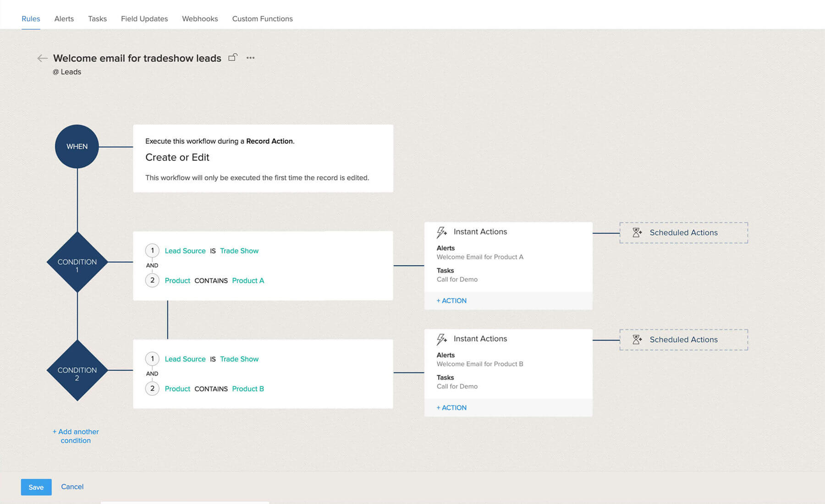Viewport: 825px width, 504px height.
Task: Click the first Instant Actions lightning icon
Action: [441, 232]
